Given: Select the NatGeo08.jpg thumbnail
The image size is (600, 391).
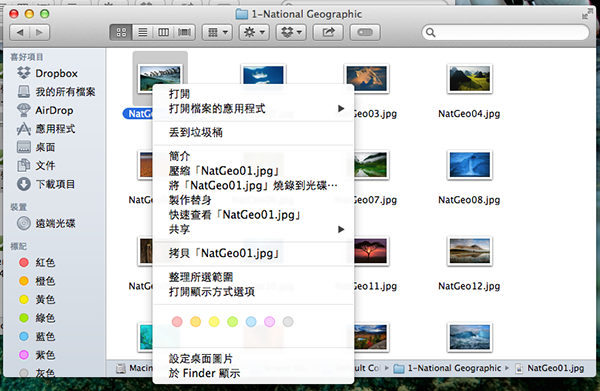Looking at the screenshot, I should [x=470, y=165].
